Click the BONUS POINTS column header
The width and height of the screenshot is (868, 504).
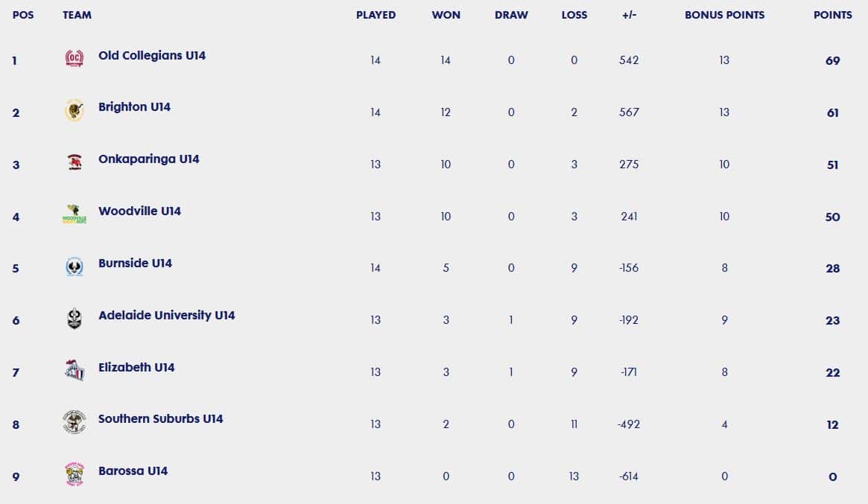click(724, 15)
